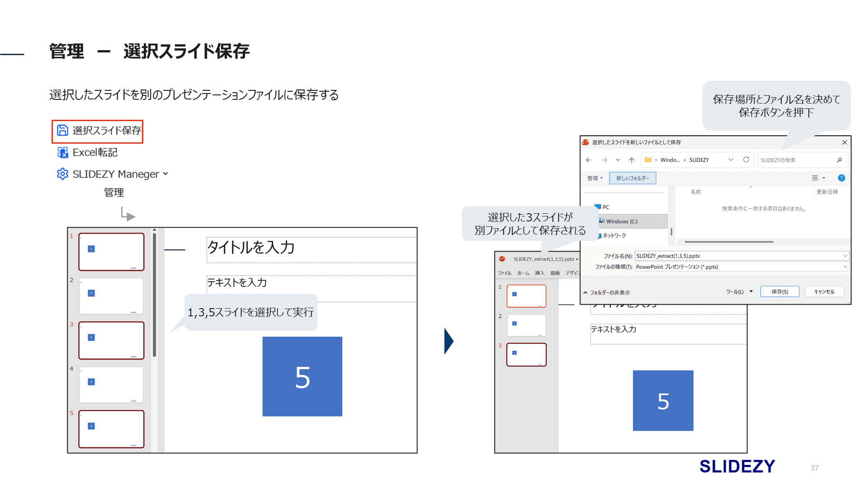Refresh the SLIDEZY folder view
The image size is (868, 488).
tap(746, 160)
